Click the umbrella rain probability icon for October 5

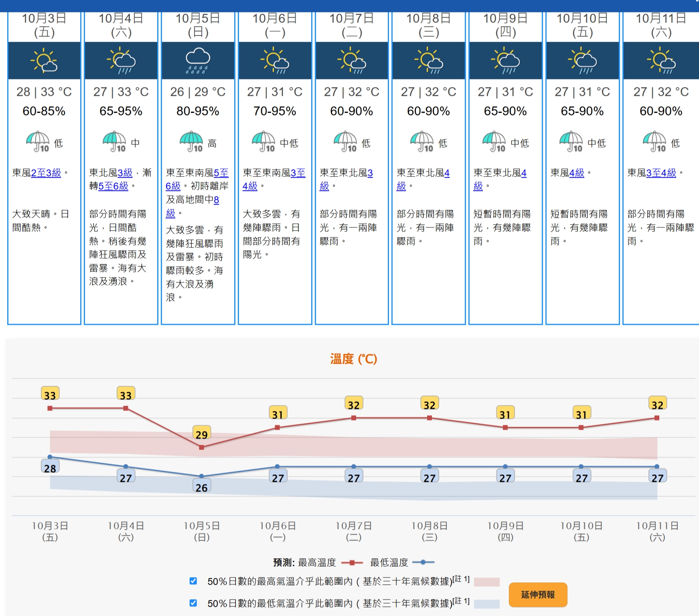pos(191,142)
